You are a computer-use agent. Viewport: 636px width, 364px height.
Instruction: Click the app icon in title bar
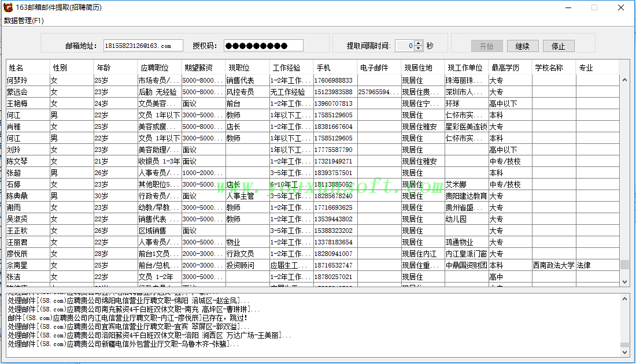(x=8, y=8)
